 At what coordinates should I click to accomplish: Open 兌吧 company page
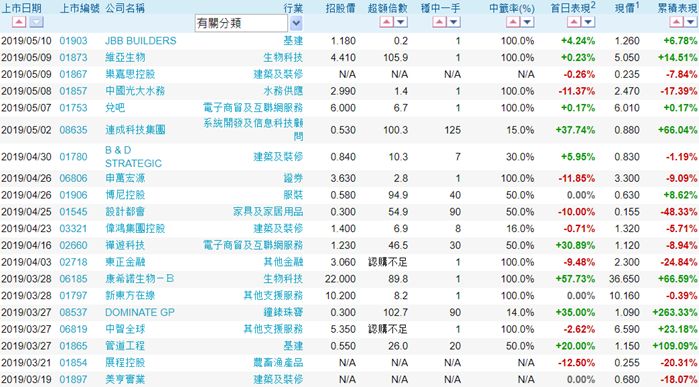tap(115, 108)
